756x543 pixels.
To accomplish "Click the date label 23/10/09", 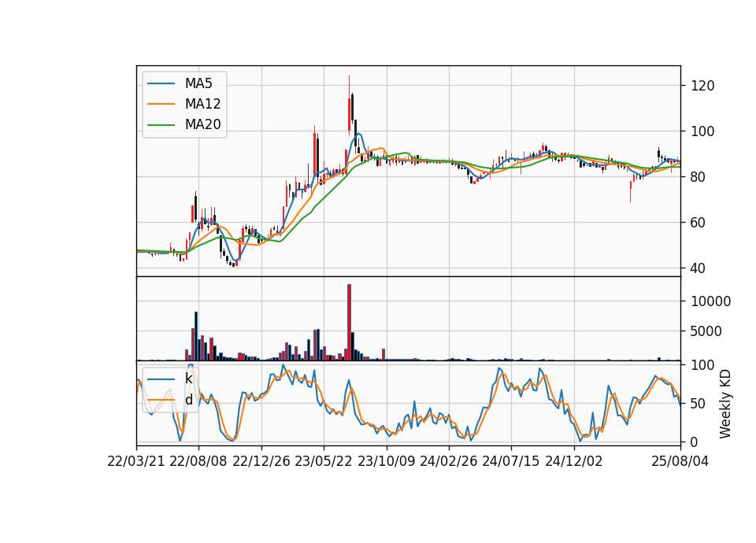I will pos(386,462).
